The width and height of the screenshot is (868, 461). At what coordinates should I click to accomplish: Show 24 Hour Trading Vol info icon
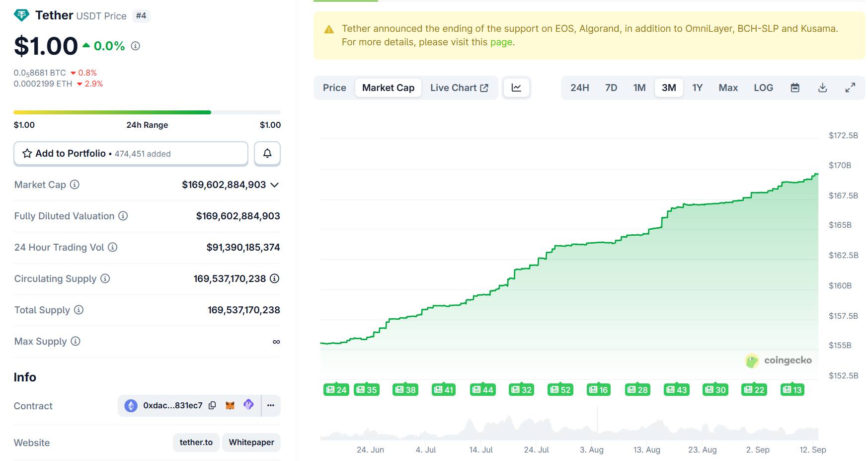tap(113, 247)
